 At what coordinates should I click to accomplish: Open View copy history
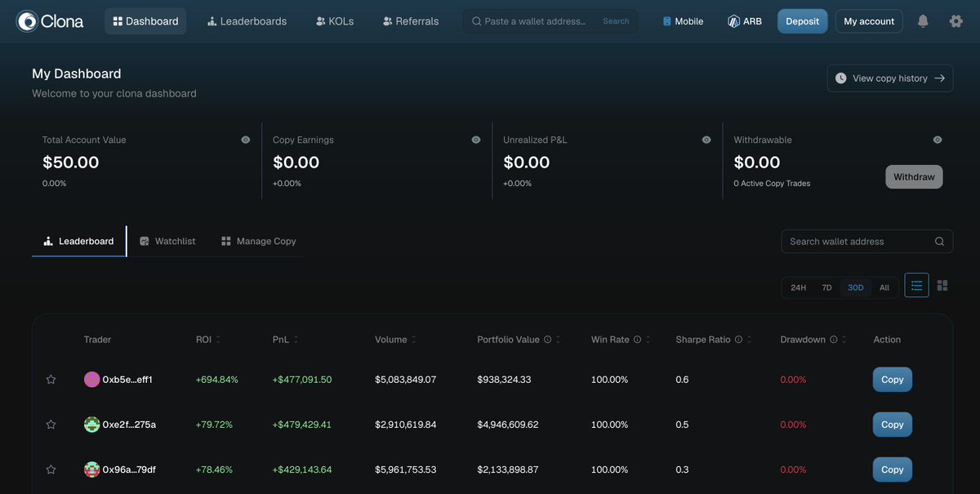890,78
